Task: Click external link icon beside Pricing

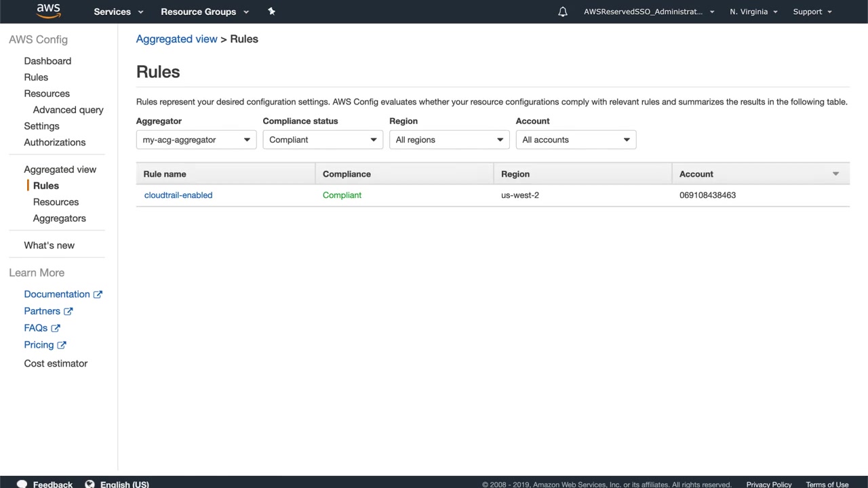Action: (61, 345)
